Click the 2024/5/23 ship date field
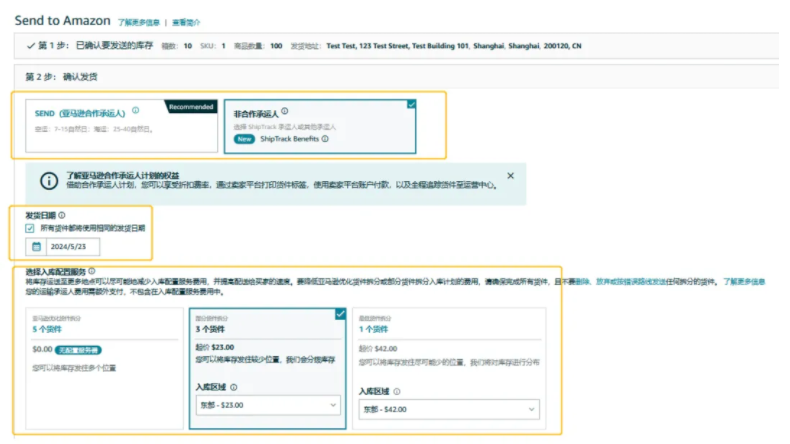This screenshot has width=790, height=444. [73, 246]
